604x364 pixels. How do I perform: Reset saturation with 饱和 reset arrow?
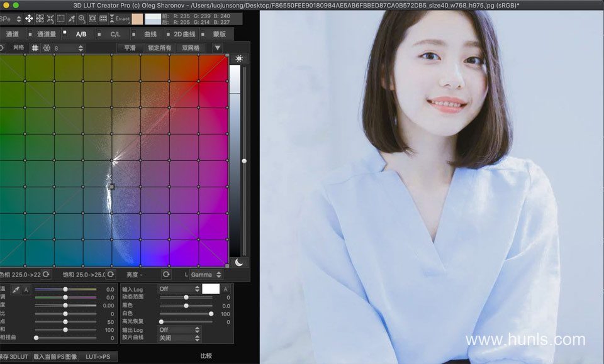pos(111,274)
